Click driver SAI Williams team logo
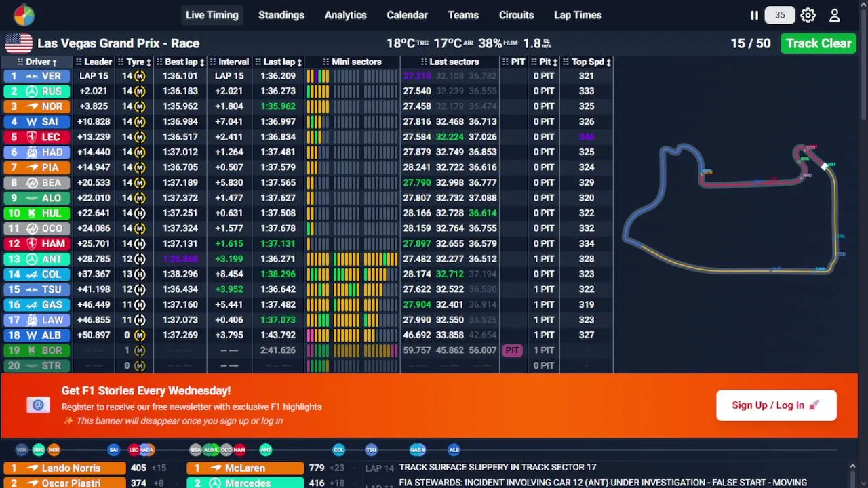The height and width of the screenshot is (488, 868). click(x=32, y=122)
